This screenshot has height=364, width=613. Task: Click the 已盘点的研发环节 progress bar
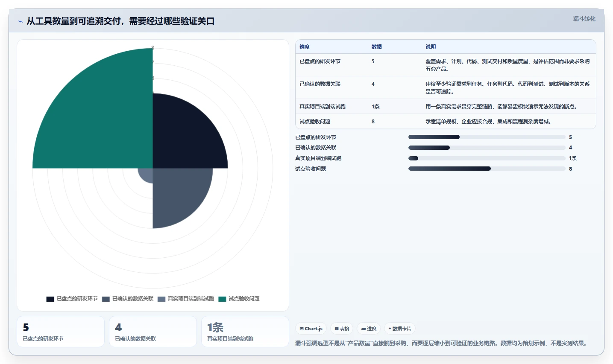(x=487, y=137)
